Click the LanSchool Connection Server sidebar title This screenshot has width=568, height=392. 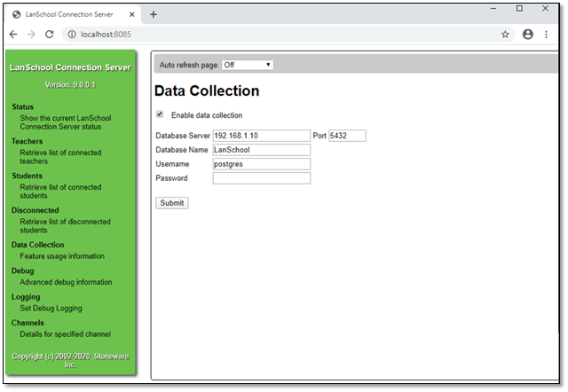(70, 67)
